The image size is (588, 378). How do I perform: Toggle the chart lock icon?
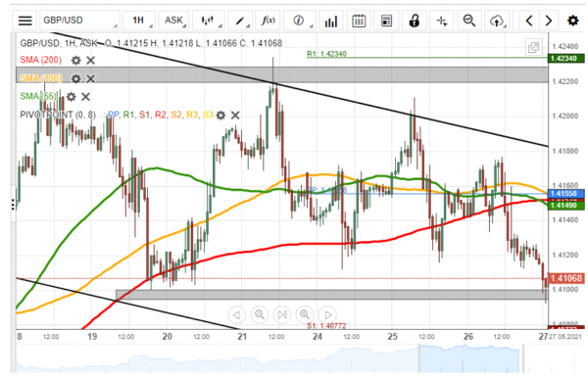tap(415, 21)
